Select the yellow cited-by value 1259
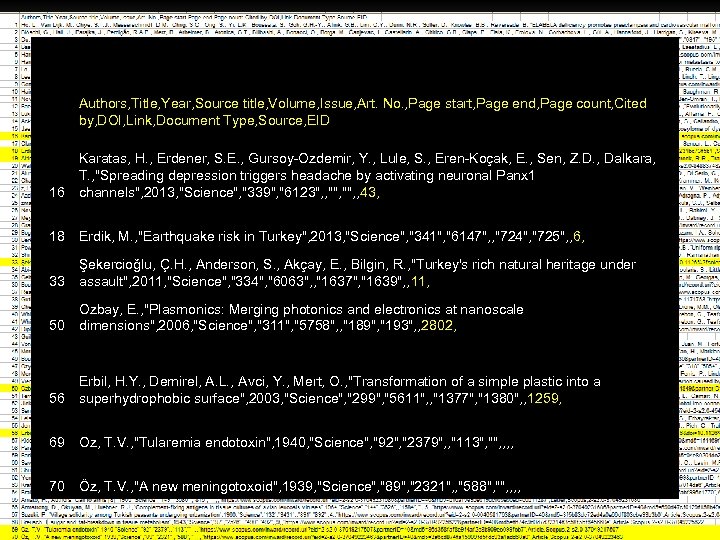 point(542,398)
